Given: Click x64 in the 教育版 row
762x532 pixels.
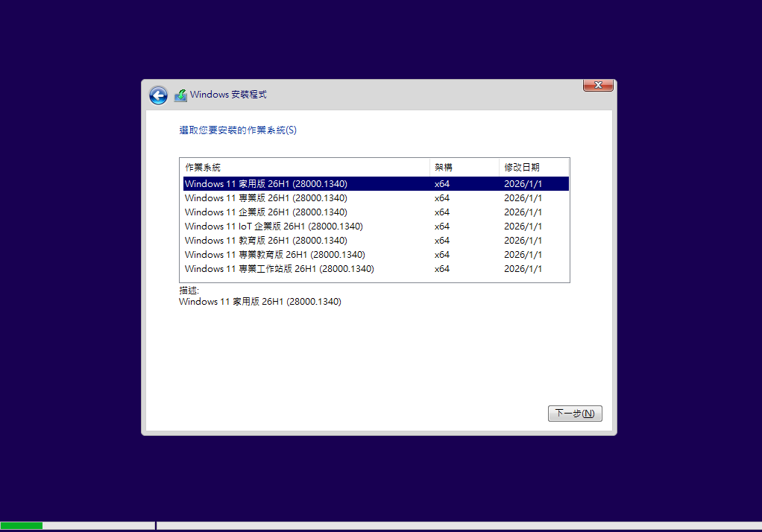Looking at the screenshot, I should (441, 241).
